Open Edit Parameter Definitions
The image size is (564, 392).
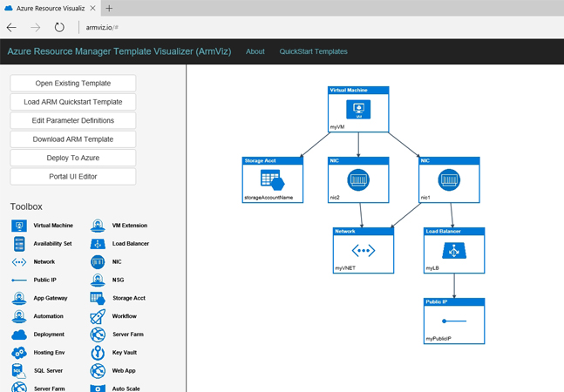click(x=73, y=120)
